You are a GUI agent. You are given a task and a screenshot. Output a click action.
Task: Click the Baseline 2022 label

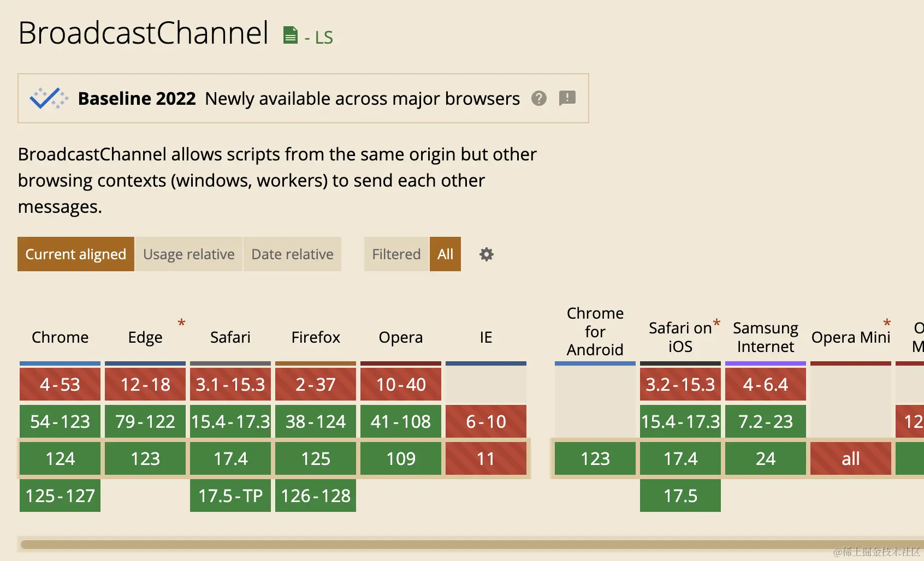[137, 99]
